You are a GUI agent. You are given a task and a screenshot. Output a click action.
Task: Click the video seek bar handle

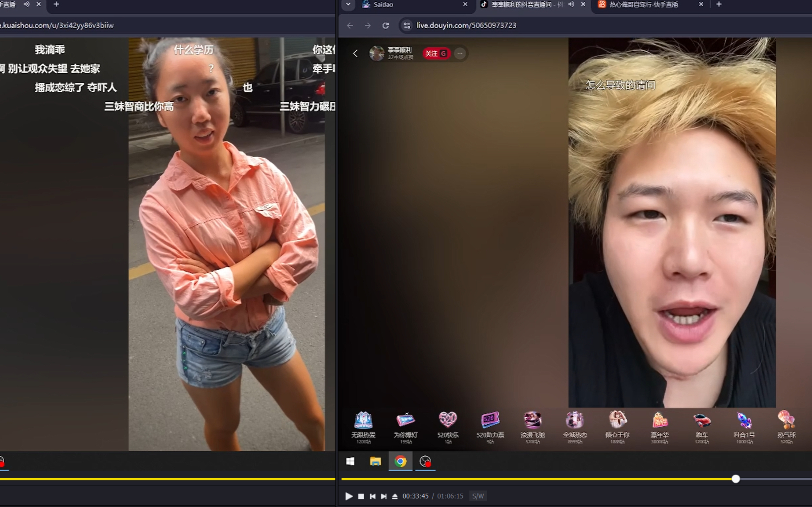(736, 479)
